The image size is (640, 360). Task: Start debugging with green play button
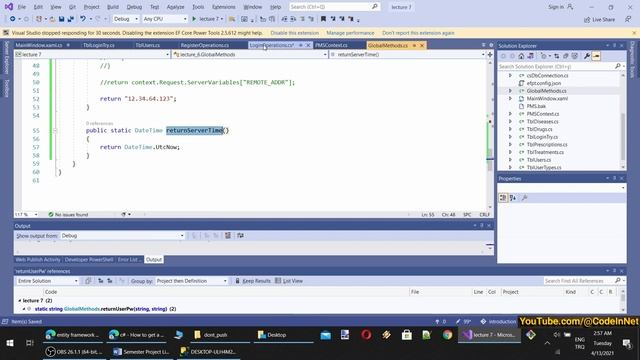point(194,19)
